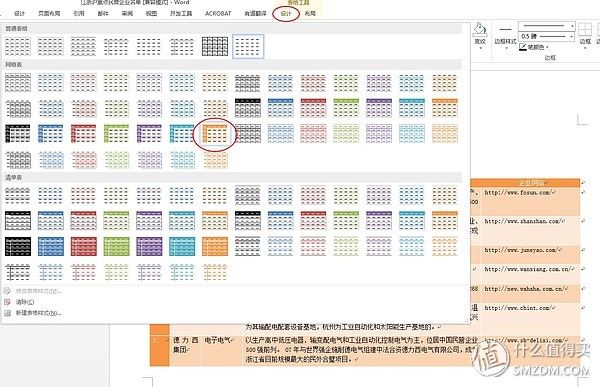Apply the green header-and-first-column grid table style

[116, 134]
